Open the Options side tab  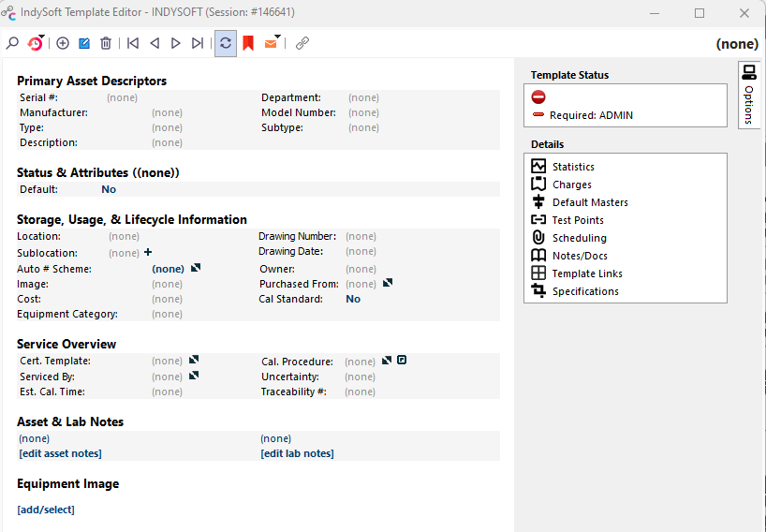click(749, 96)
